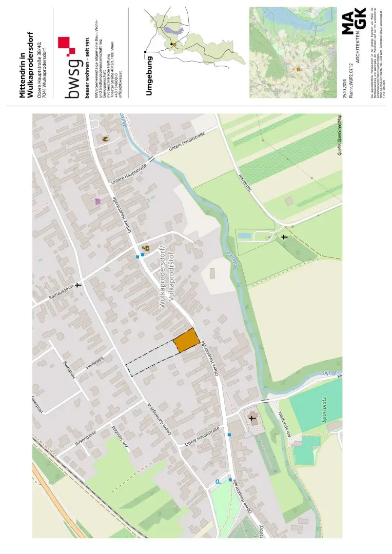Click the blue parking P symbol
The image size is (392, 554).
tap(218, 481)
